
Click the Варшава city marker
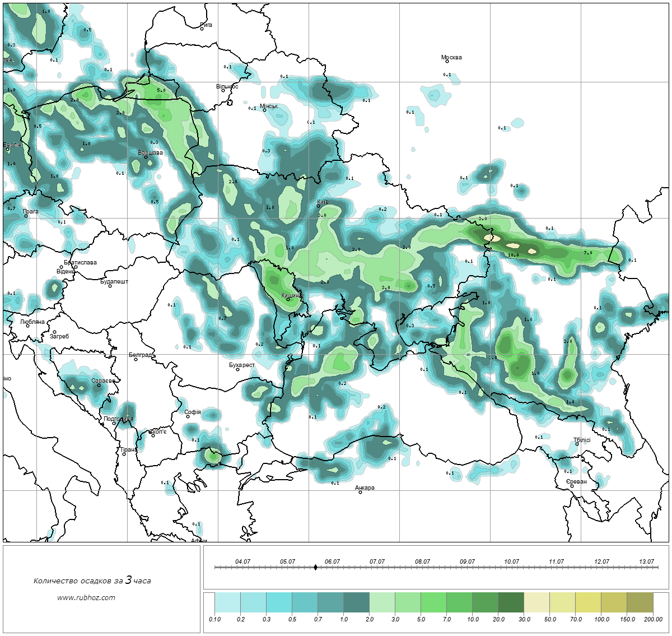pyautogui.click(x=146, y=157)
